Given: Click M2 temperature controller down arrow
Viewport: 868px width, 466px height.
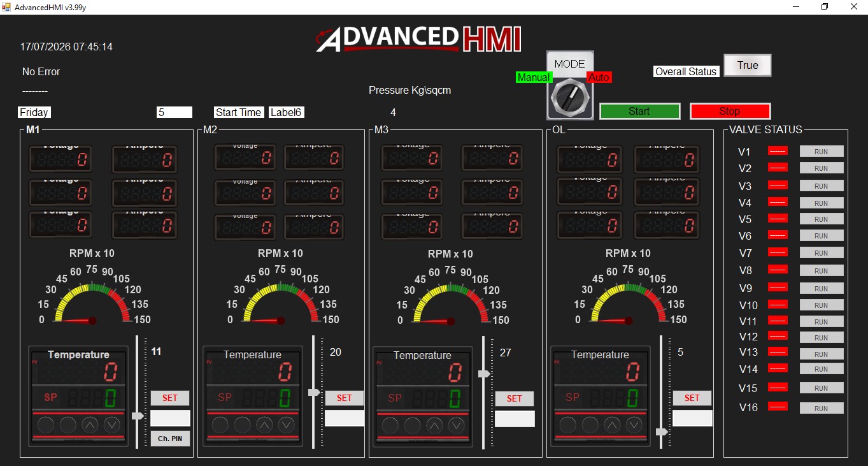Looking at the screenshot, I should click(287, 425).
